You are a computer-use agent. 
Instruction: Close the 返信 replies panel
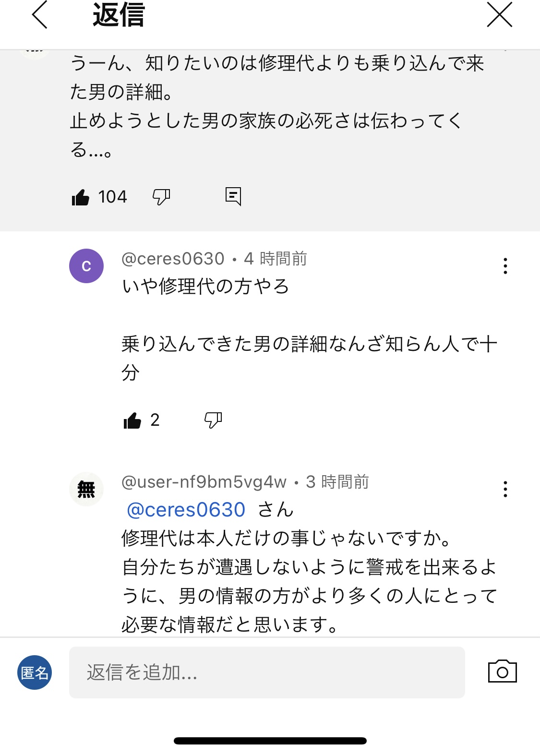coord(500,14)
